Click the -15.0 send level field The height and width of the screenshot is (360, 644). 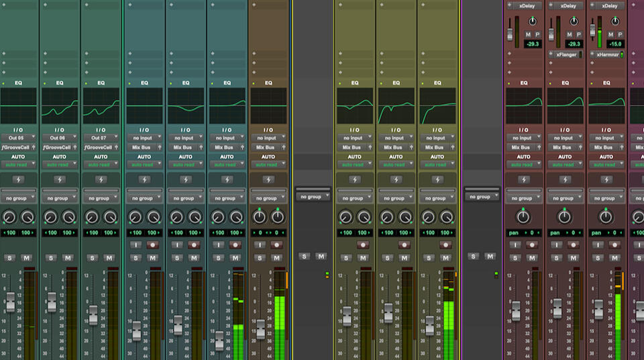pyautogui.click(x=616, y=44)
